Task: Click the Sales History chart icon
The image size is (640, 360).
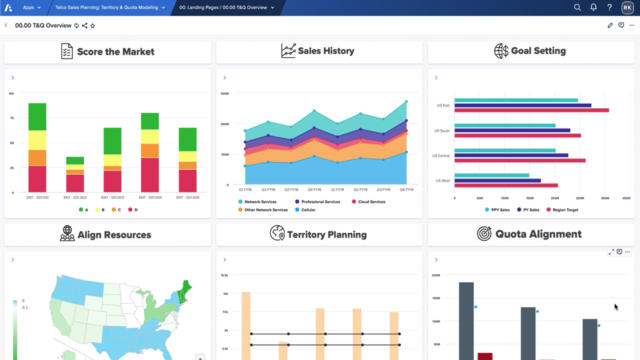Action: pyautogui.click(x=288, y=51)
